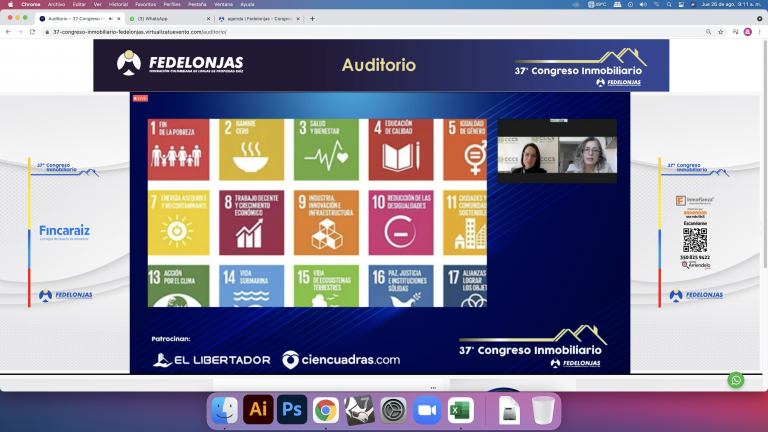
Task: Open a new browser tab
Action: (x=312, y=19)
